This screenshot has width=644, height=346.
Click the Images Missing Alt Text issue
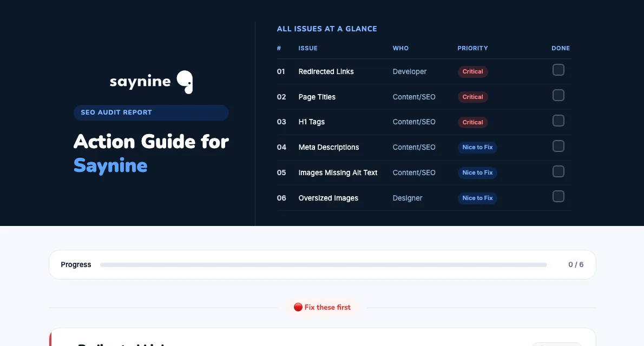pyautogui.click(x=338, y=173)
